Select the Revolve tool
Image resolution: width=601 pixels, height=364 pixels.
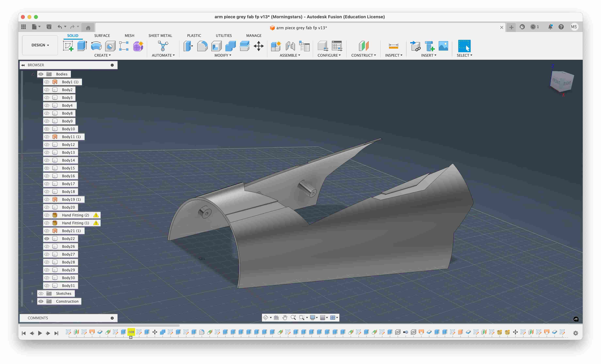click(x=96, y=46)
